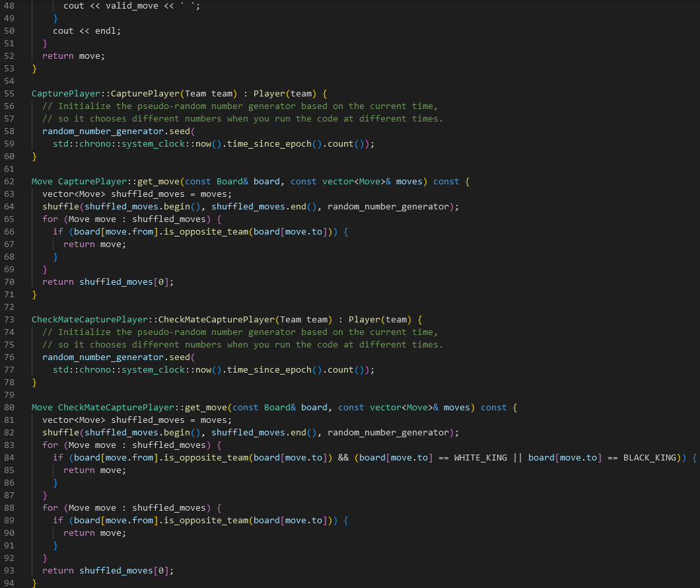This screenshot has width=700, height=588.
Task: Click the shuffle call on line 82
Action: point(59,432)
